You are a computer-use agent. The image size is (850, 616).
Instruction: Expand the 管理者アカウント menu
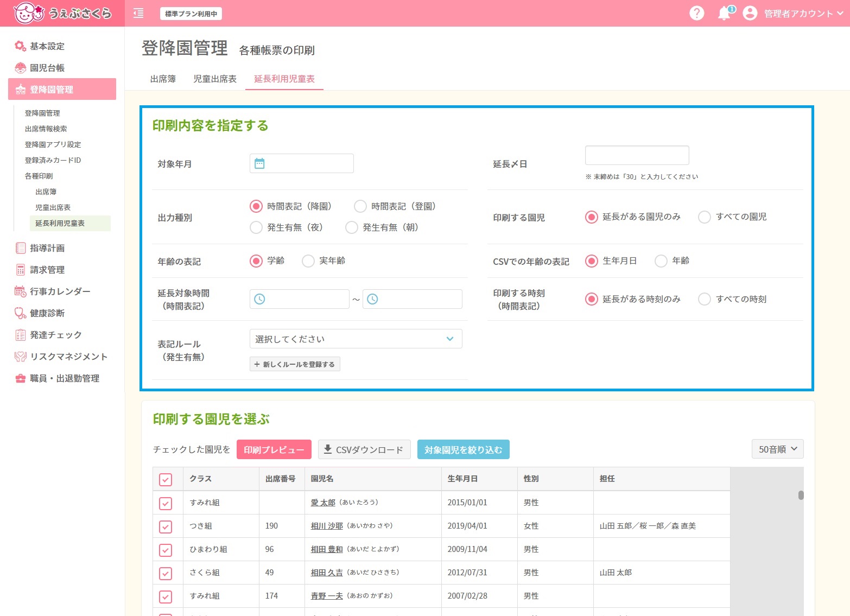point(803,14)
